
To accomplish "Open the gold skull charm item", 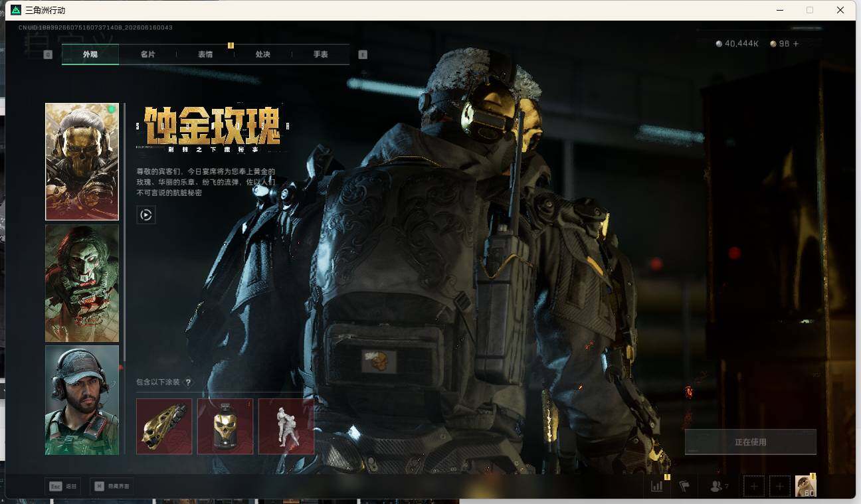I will (225, 426).
